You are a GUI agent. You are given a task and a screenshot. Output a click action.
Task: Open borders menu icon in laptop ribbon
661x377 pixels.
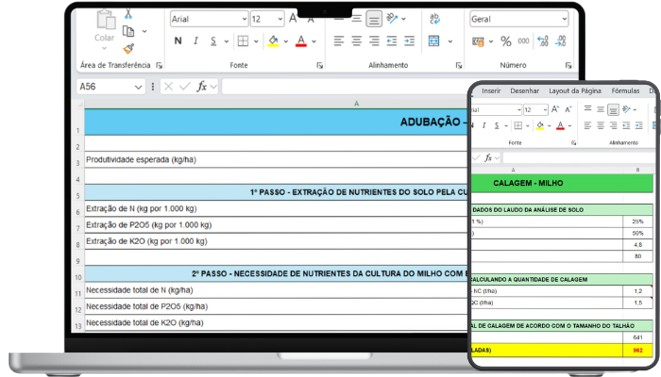tap(243, 41)
